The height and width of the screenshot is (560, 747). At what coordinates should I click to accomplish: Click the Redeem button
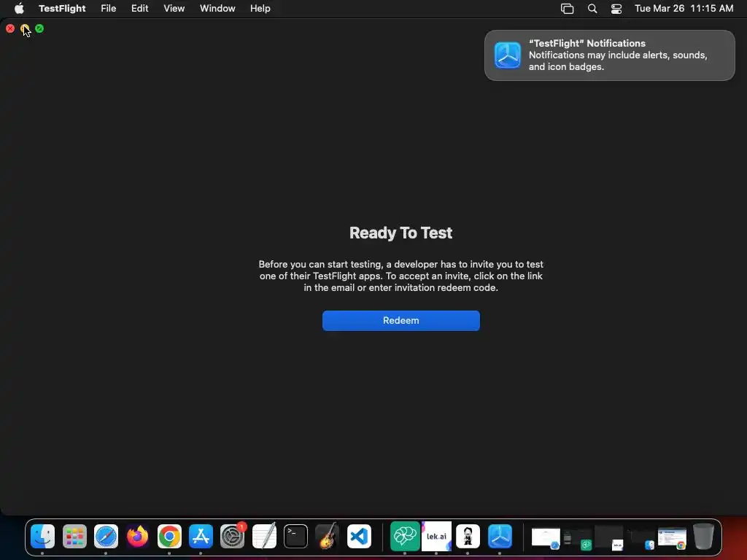(x=400, y=321)
